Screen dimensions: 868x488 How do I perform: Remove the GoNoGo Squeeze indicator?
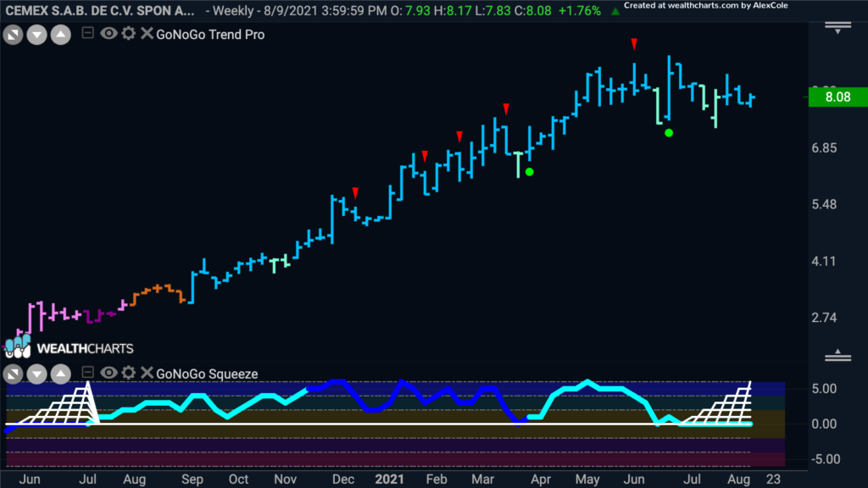(147, 373)
